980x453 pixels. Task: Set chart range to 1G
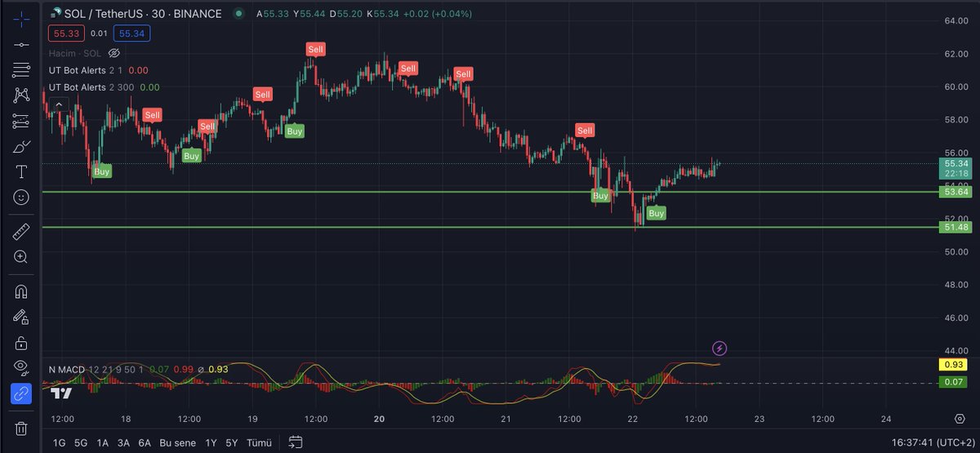[x=59, y=442]
